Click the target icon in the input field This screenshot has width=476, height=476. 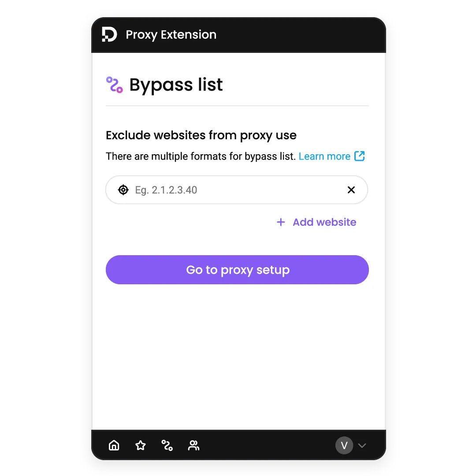point(123,190)
